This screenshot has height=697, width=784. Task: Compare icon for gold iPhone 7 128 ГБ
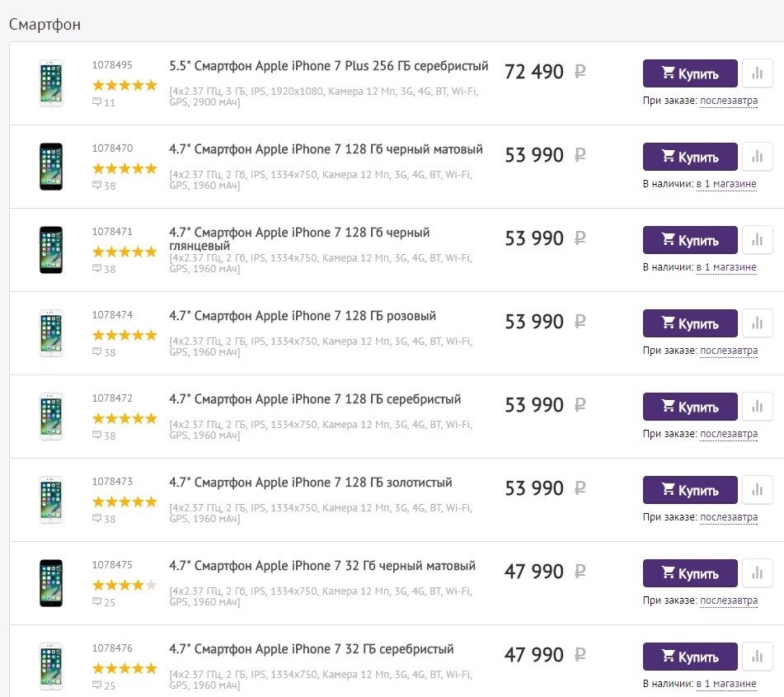[757, 490]
